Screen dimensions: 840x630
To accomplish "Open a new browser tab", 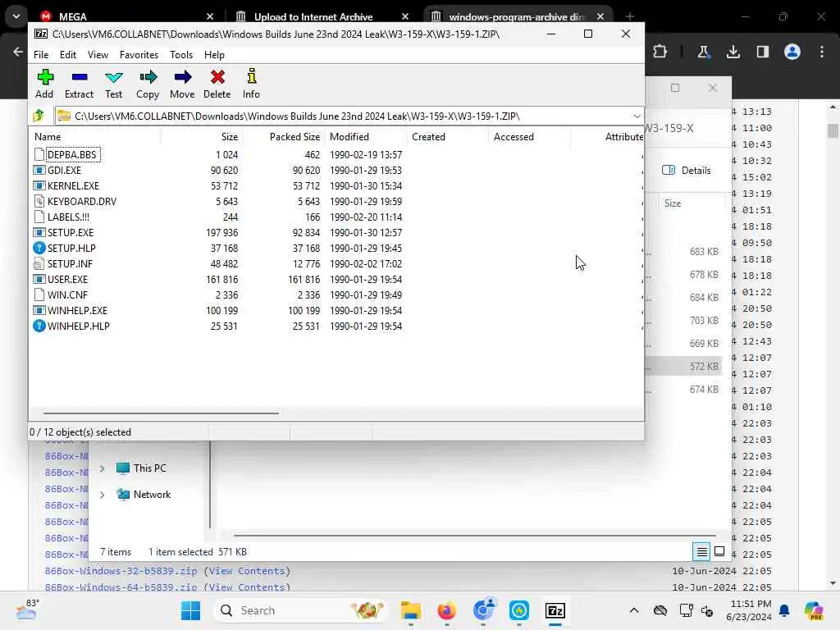I will [x=629, y=16].
